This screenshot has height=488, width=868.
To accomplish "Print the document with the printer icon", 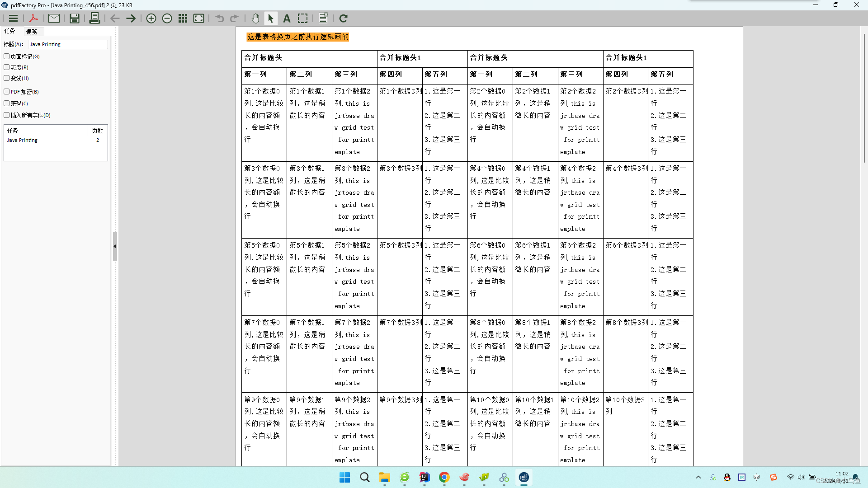I will coord(94,19).
